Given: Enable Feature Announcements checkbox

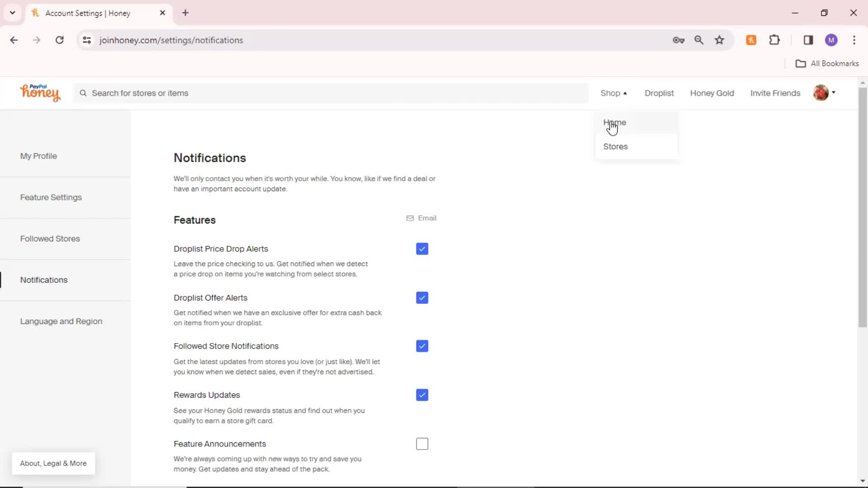Looking at the screenshot, I should [422, 444].
